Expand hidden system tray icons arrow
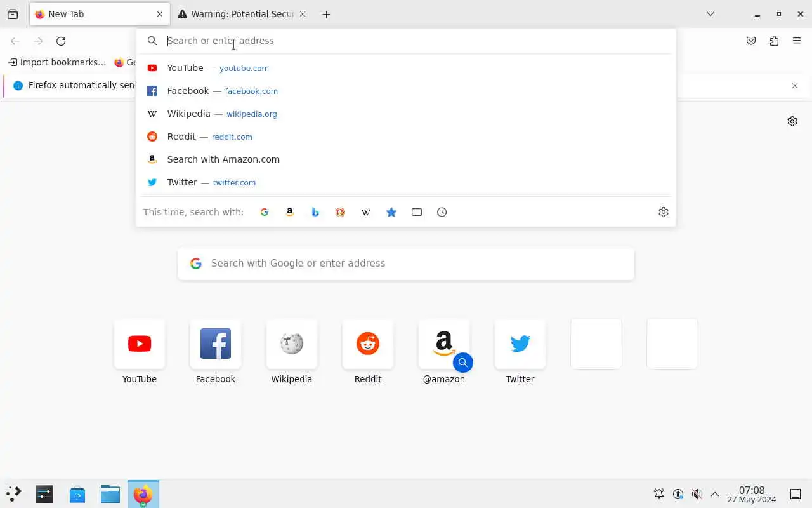 pos(715,494)
